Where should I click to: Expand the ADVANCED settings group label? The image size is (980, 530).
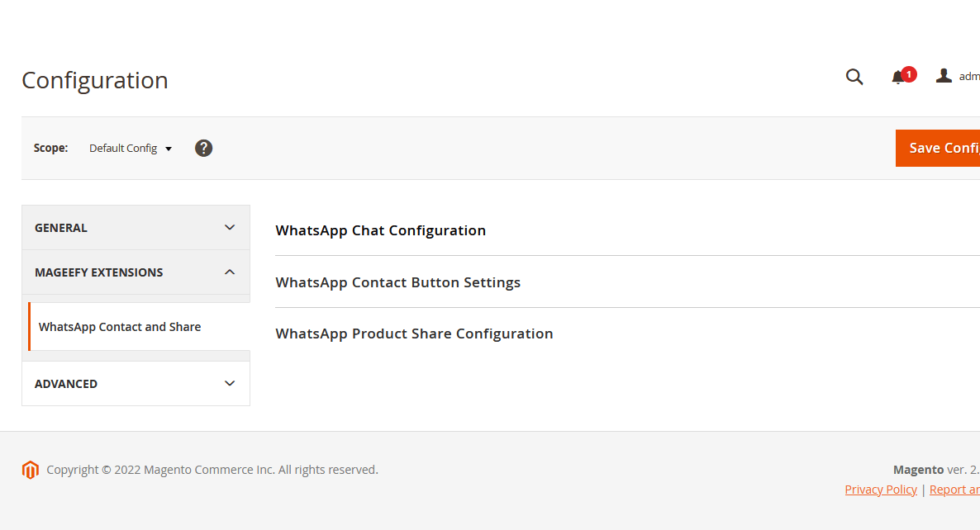(x=66, y=384)
